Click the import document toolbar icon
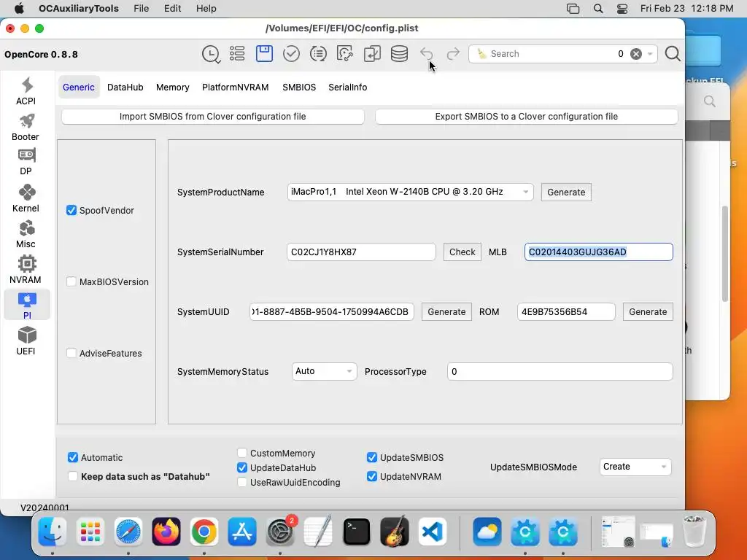 (x=372, y=54)
